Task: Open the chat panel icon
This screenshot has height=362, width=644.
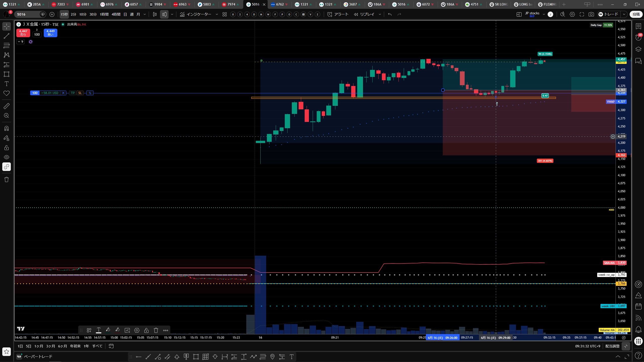Action: (x=638, y=61)
